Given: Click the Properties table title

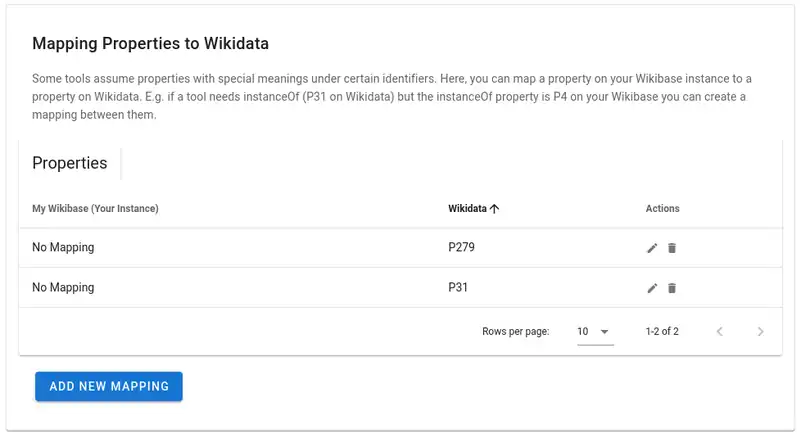Looking at the screenshot, I should (x=70, y=163).
